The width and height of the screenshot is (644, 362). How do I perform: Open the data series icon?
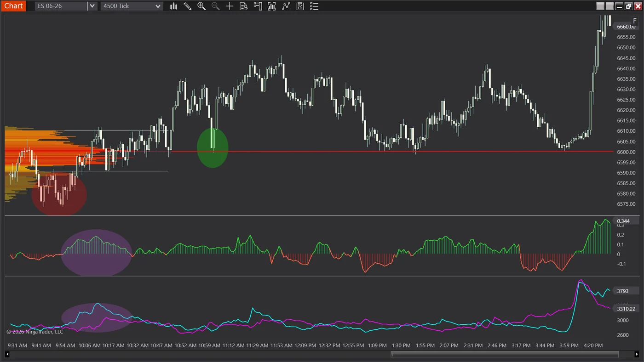point(272,6)
